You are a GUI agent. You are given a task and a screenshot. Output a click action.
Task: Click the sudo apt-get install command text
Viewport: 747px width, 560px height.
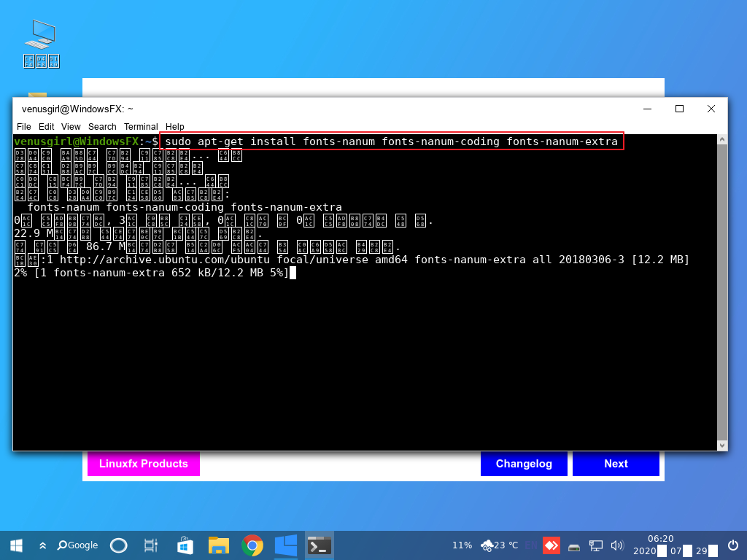(x=391, y=141)
